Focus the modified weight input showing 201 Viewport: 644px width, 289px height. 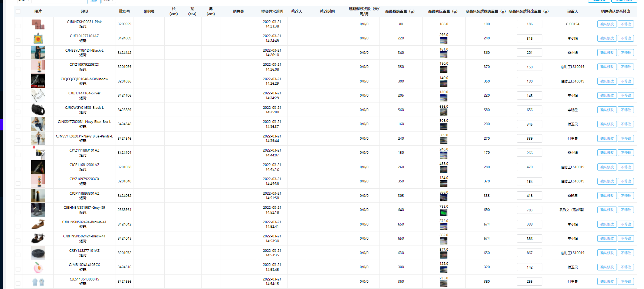click(x=529, y=53)
